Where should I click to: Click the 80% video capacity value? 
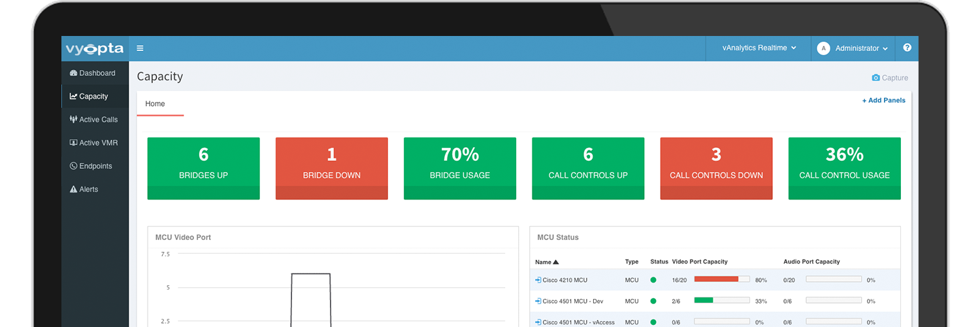click(761, 280)
